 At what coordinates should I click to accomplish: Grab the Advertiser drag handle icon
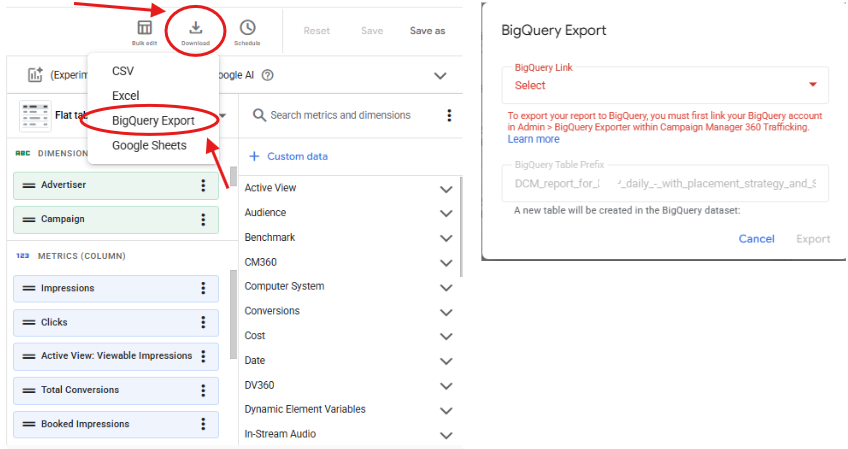29,186
